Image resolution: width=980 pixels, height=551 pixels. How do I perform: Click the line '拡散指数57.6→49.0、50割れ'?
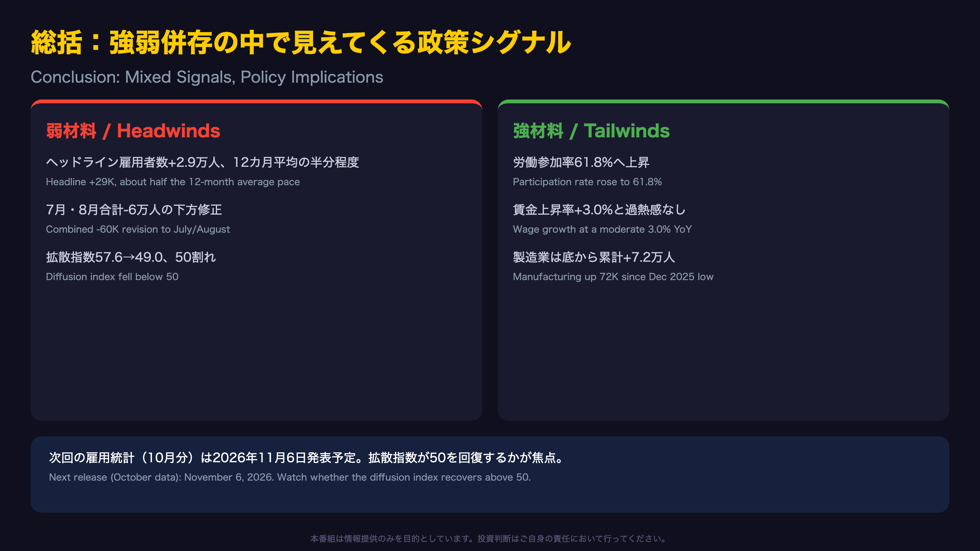(131, 257)
